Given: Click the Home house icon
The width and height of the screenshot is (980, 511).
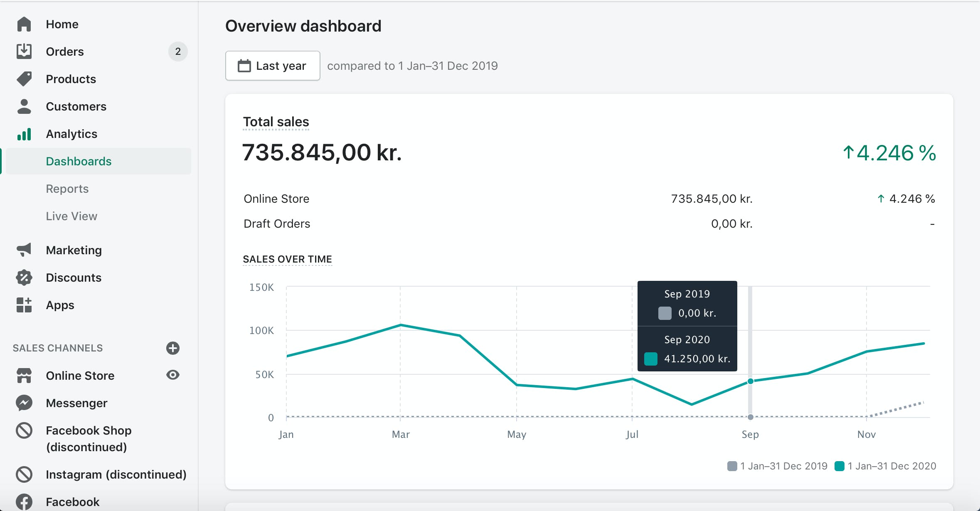Looking at the screenshot, I should click(x=24, y=24).
